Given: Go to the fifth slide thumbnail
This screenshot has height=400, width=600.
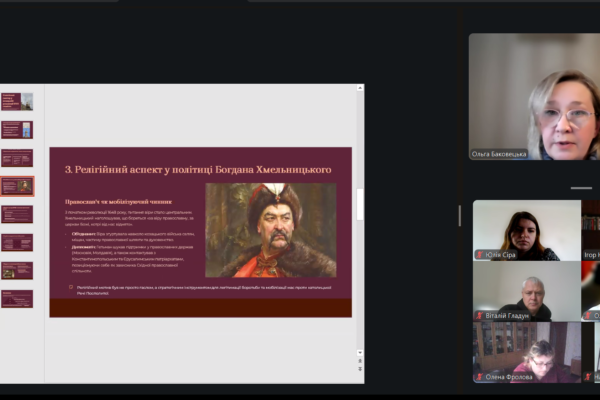Looking at the screenshot, I should pos(17,214).
